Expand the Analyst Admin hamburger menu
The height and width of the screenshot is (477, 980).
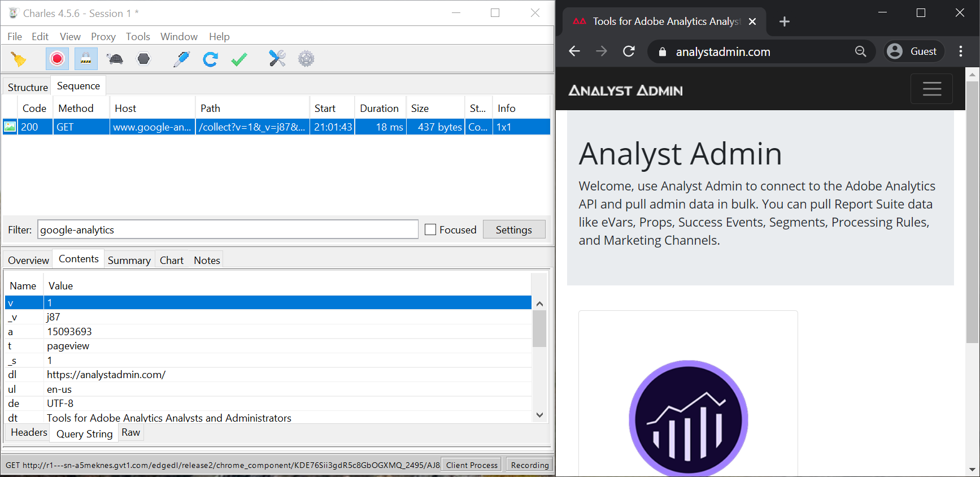click(x=931, y=89)
